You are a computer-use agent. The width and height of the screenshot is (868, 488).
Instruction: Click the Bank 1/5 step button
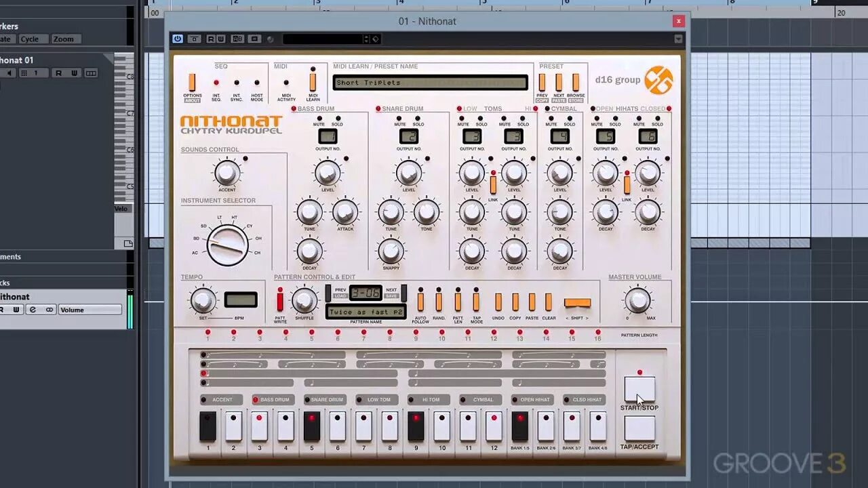(520, 426)
